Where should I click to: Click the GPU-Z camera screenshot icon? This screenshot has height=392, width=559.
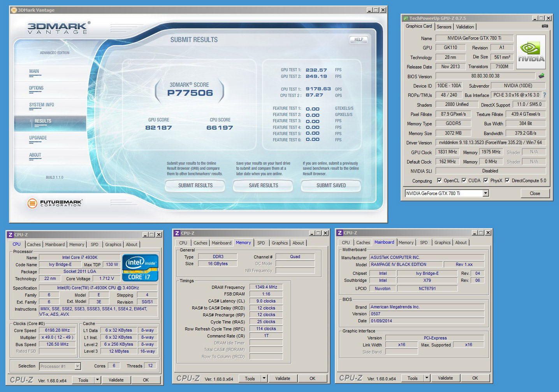click(545, 26)
